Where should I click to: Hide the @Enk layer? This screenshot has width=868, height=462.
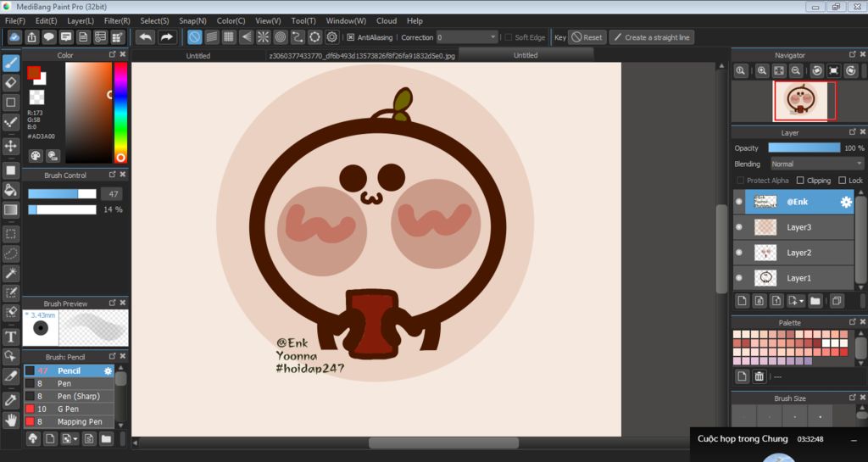coord(738,202)
